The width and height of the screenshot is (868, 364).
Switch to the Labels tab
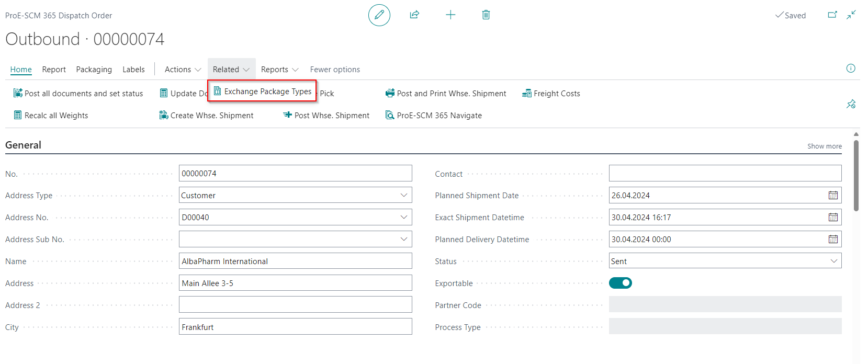point(133,70)
